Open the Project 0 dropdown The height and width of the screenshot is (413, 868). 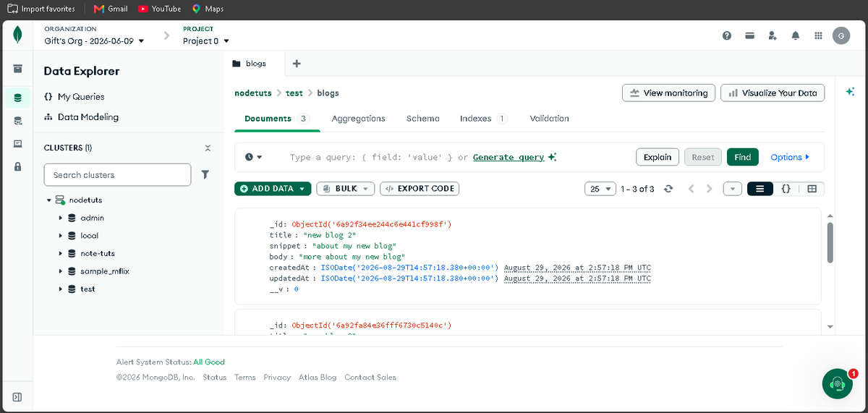click(x=206, y=41)
